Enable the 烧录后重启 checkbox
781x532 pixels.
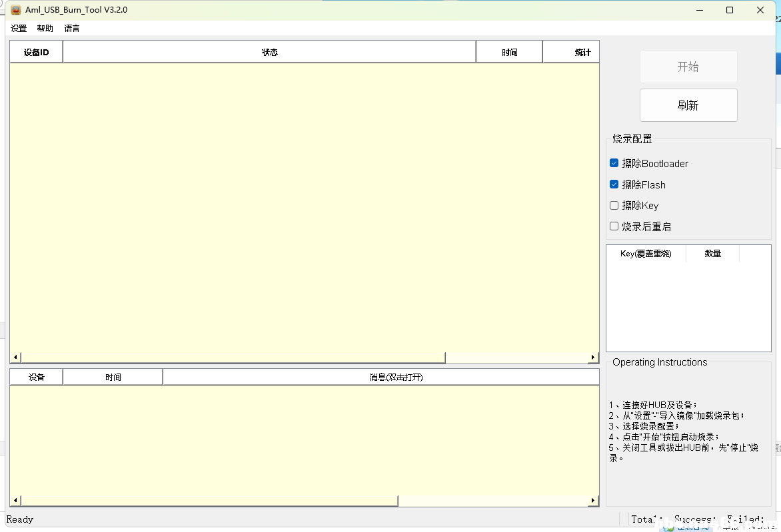pos(614,226)
